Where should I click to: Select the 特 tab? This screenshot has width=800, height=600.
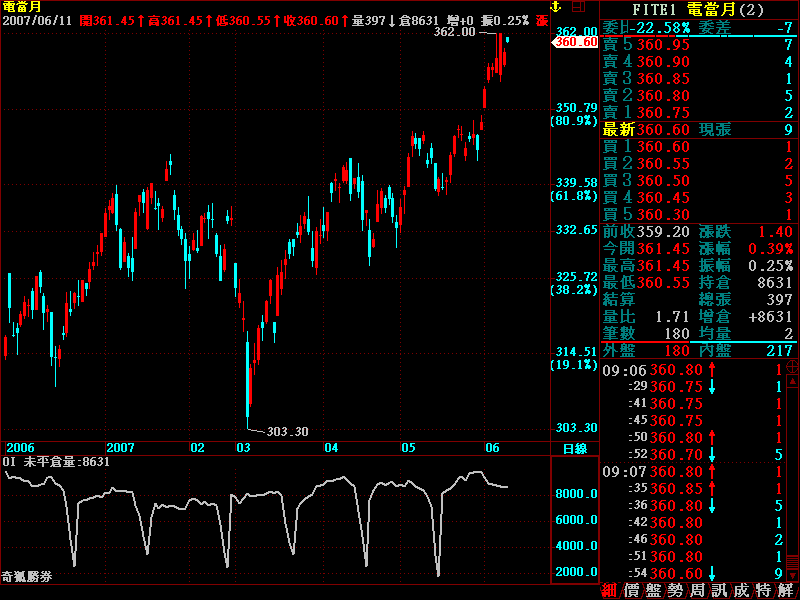(x=763, y=590)
